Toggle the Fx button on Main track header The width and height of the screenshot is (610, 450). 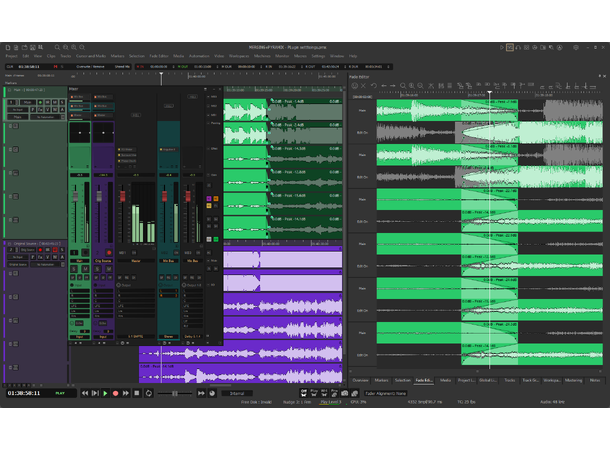(40, 110)
